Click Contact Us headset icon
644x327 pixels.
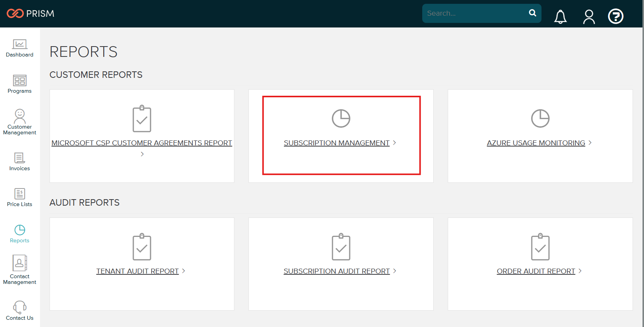[x=19, y=307]
